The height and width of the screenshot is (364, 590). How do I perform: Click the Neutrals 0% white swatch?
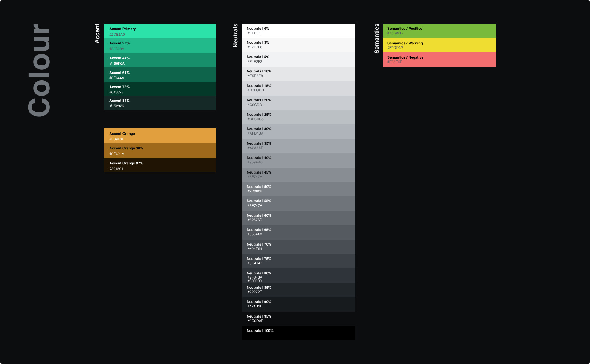click(x=299, y=31)
